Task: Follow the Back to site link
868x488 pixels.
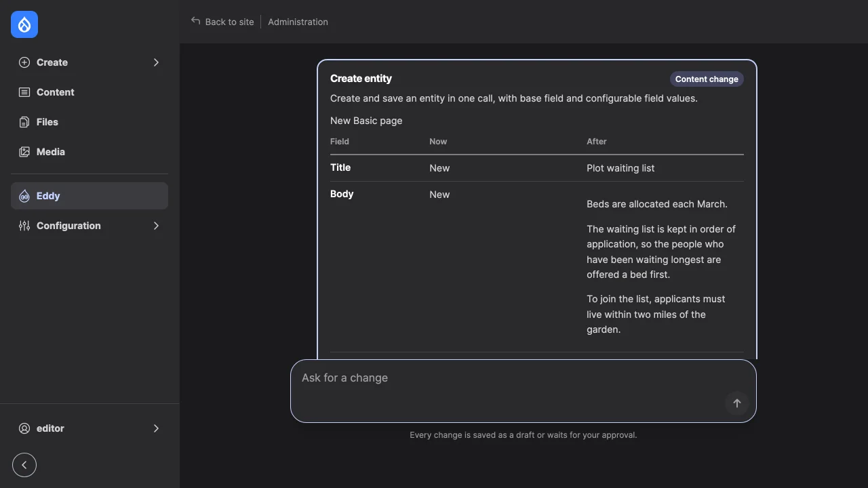Action: point(222,22)
